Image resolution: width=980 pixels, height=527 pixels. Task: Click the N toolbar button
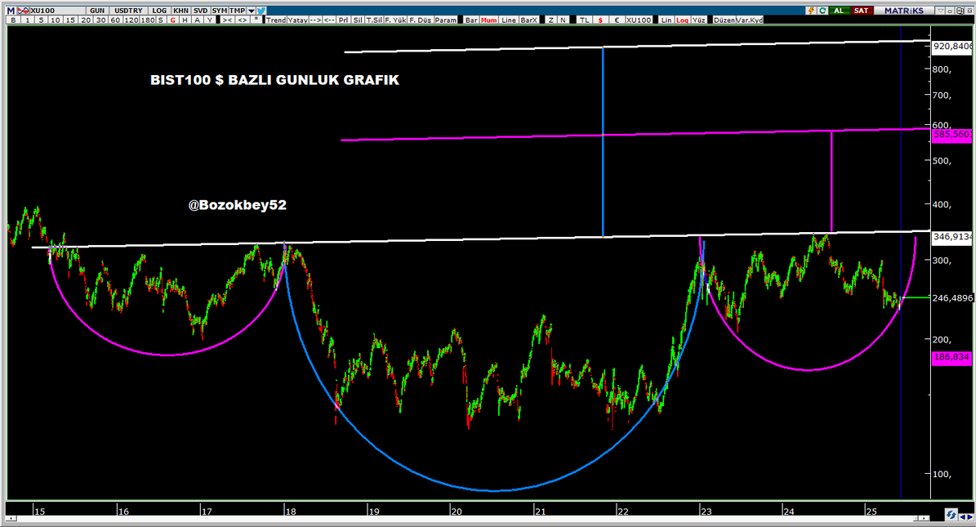[x=563, y=20]
